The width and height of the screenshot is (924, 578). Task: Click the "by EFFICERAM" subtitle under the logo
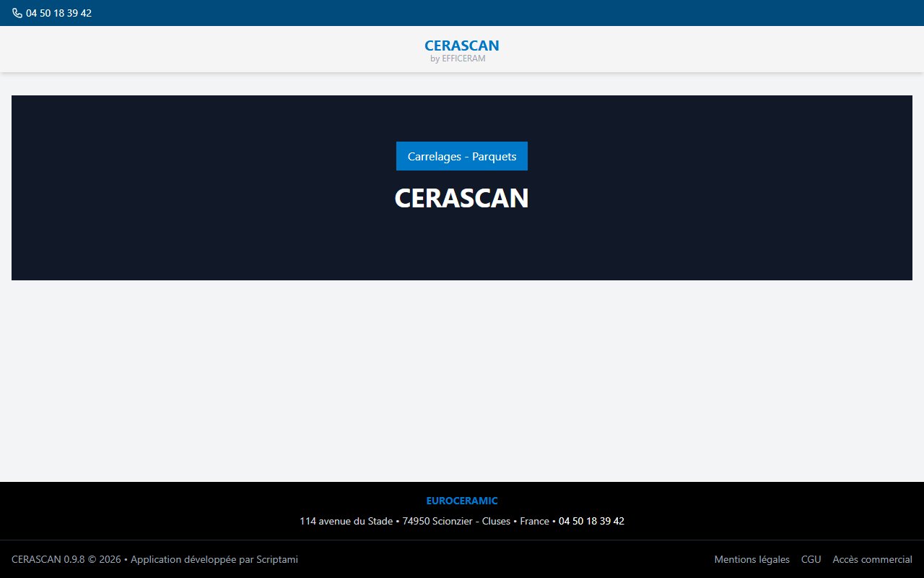[x=461, y=59]
